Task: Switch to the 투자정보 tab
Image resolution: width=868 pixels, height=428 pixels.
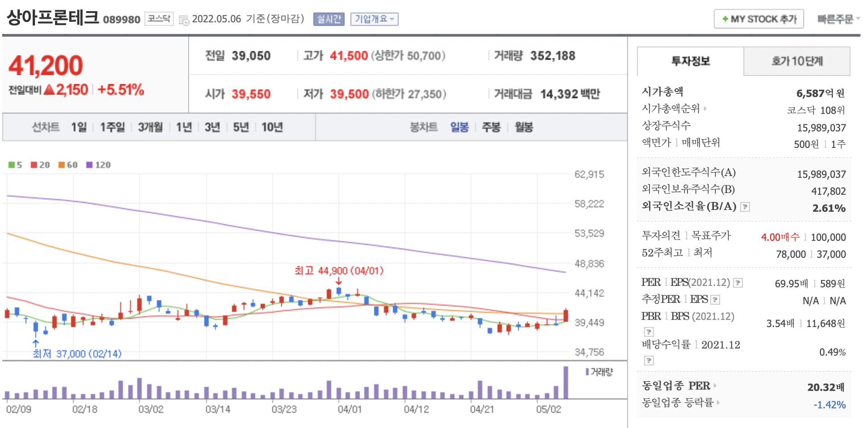Action: point(691,61)
